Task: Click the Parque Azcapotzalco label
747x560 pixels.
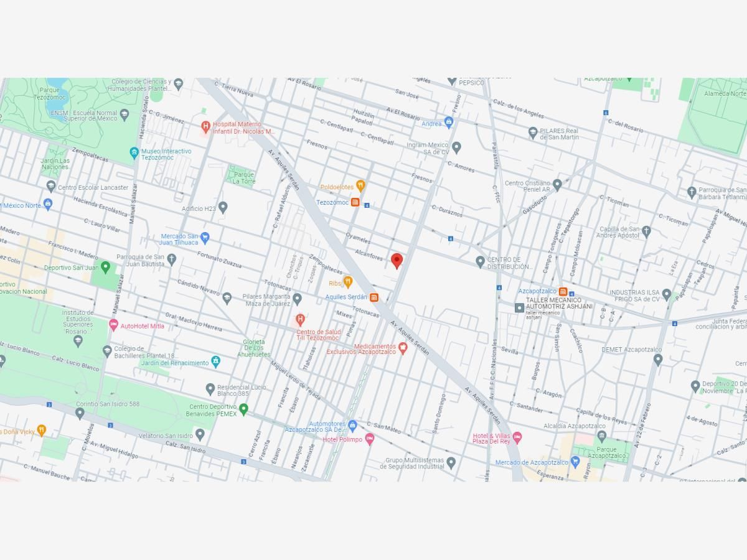Action: tap(606, 452)
